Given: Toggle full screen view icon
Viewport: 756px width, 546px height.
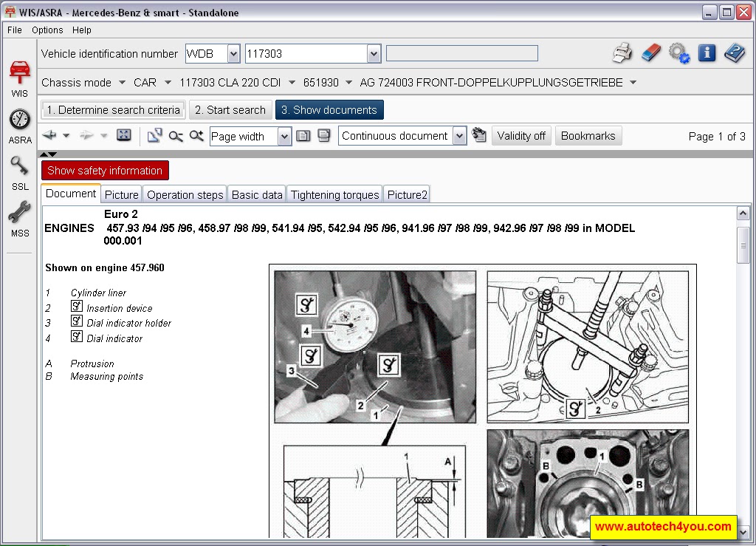Looking at the screenshot, I should click(x=124, y=135).
